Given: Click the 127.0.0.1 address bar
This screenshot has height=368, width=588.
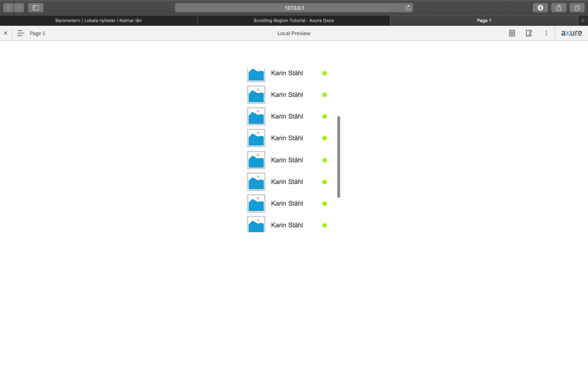Looking at the screenshot, I should pyautogui.click(x=293, y=7).
